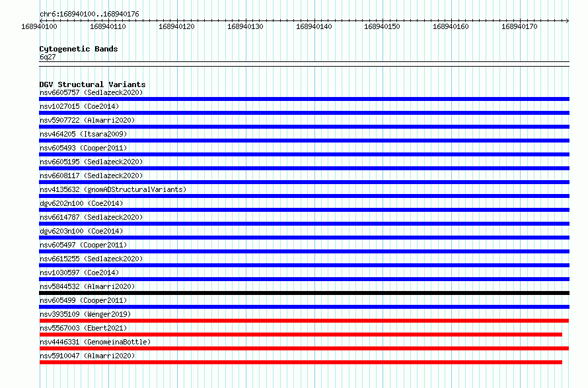Click ruler position 168940170

click(519, 26)
